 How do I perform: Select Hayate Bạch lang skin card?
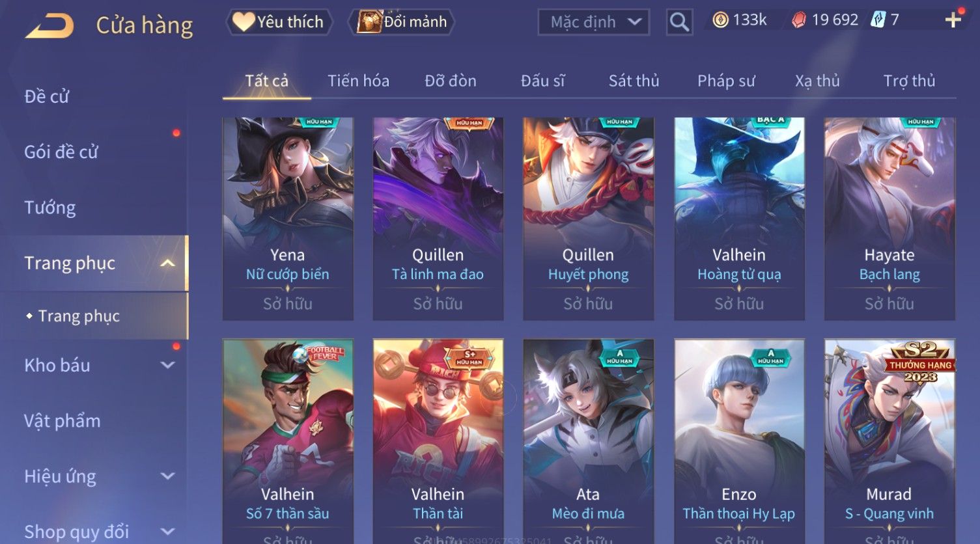point(889,219)
